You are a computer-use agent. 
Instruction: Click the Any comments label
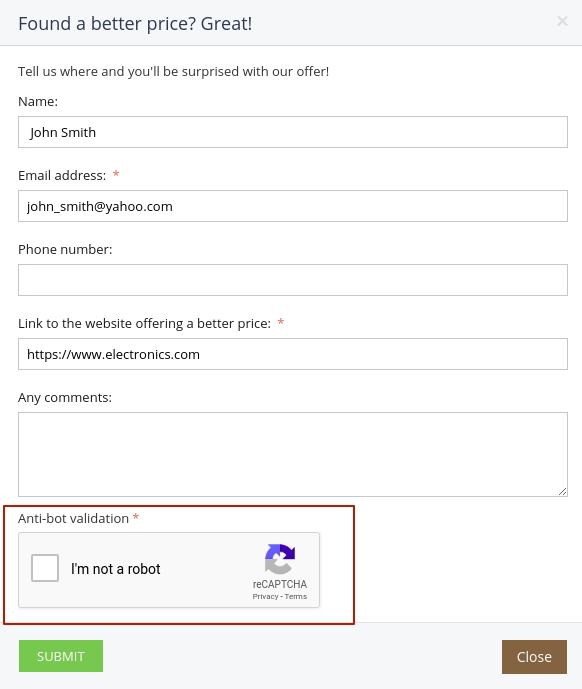point(65,398)
